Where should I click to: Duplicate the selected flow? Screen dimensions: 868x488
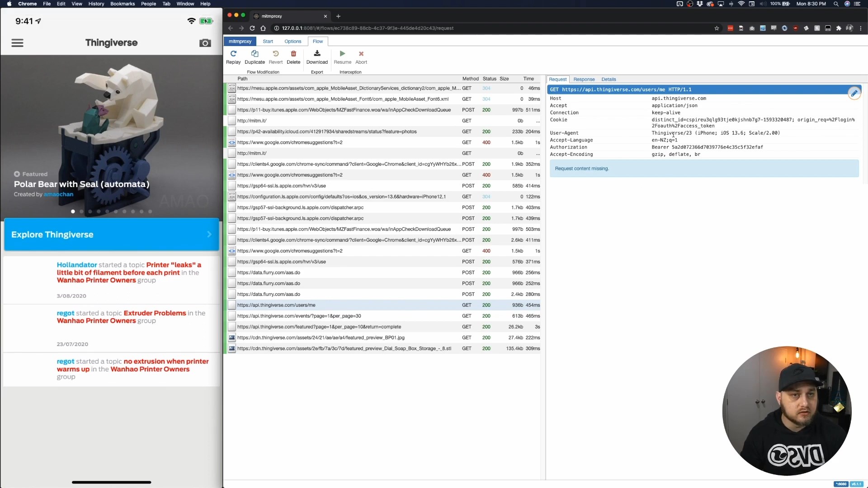coord(255,57)
